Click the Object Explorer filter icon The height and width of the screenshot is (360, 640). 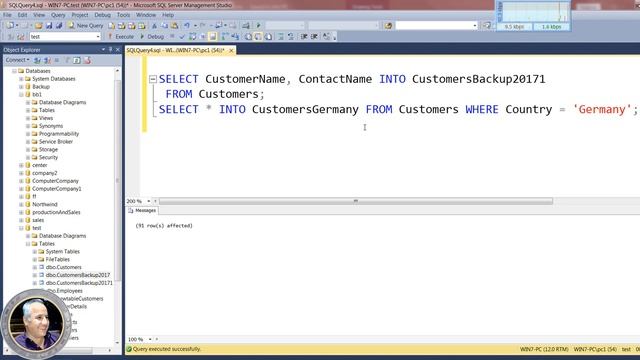click(67, 60)
